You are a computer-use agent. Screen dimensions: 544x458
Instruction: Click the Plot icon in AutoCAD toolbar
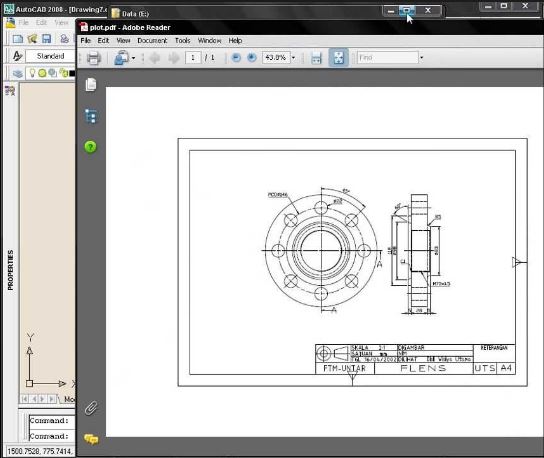(x=64, y=39)
